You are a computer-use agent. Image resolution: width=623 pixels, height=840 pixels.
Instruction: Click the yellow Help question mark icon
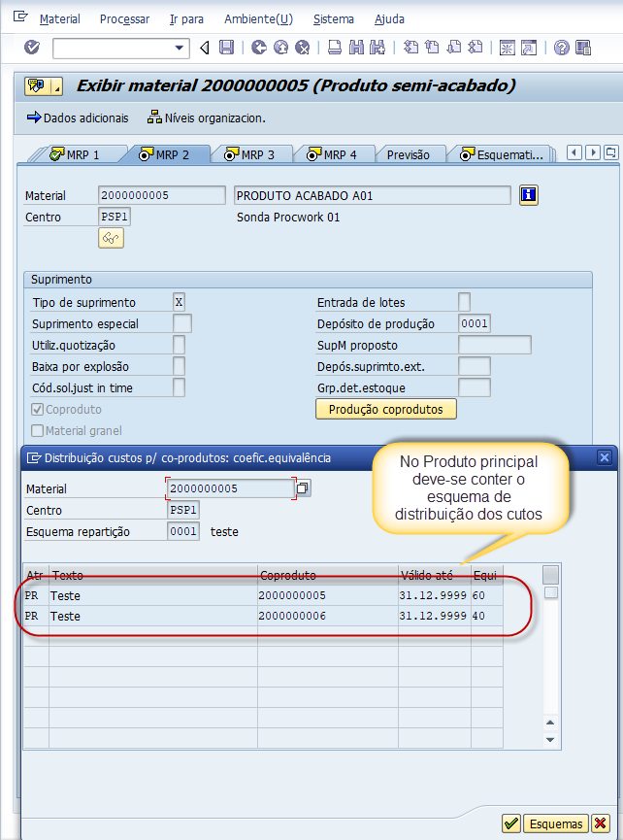586,48
